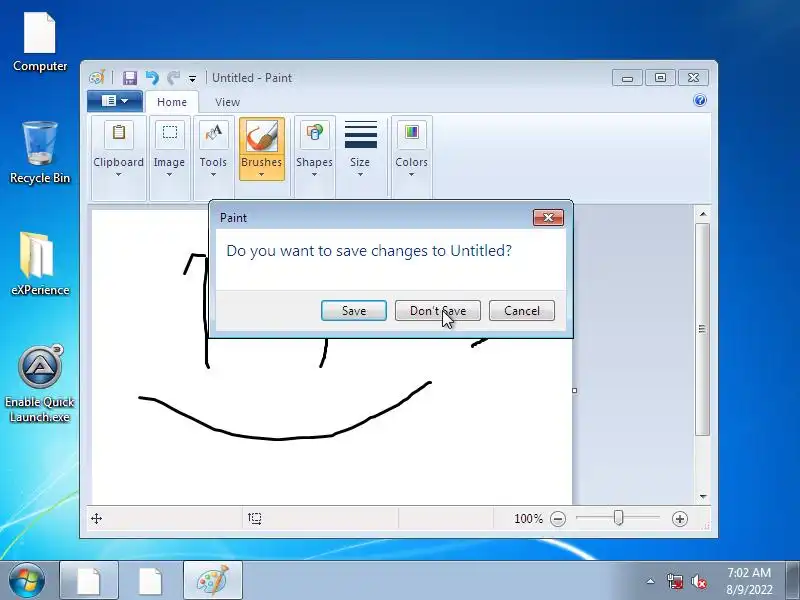Image resolution: width=800 pixels, height=600 pixels.
Task: Switch to the View ribbon tab
Action: 227,102
